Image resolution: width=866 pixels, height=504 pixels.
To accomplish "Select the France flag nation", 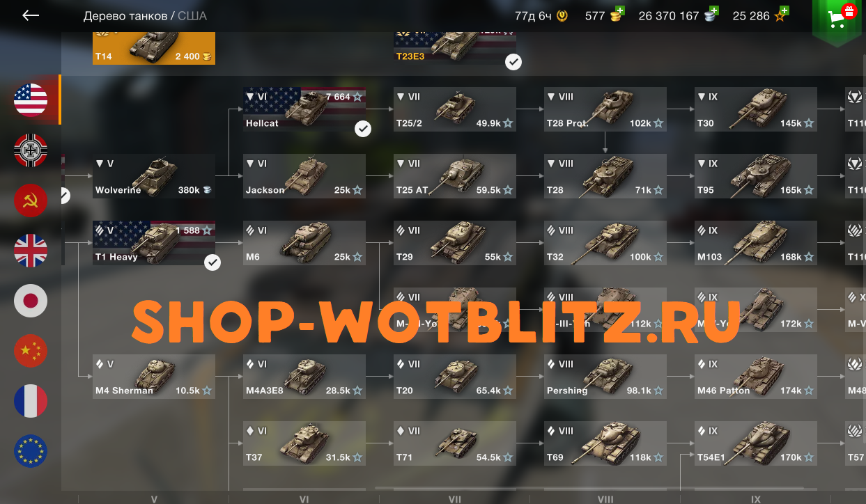I will pyautogui.click(x=31, y=401).
